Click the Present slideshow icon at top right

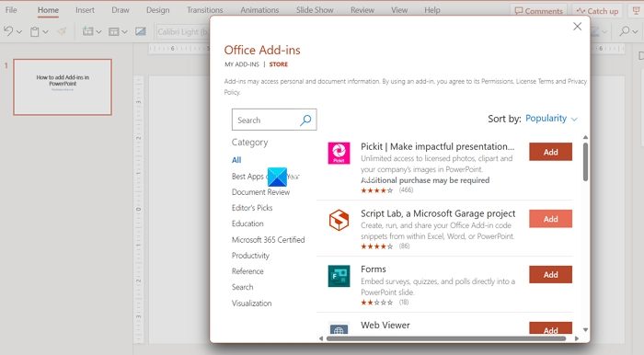pos(637,11)
